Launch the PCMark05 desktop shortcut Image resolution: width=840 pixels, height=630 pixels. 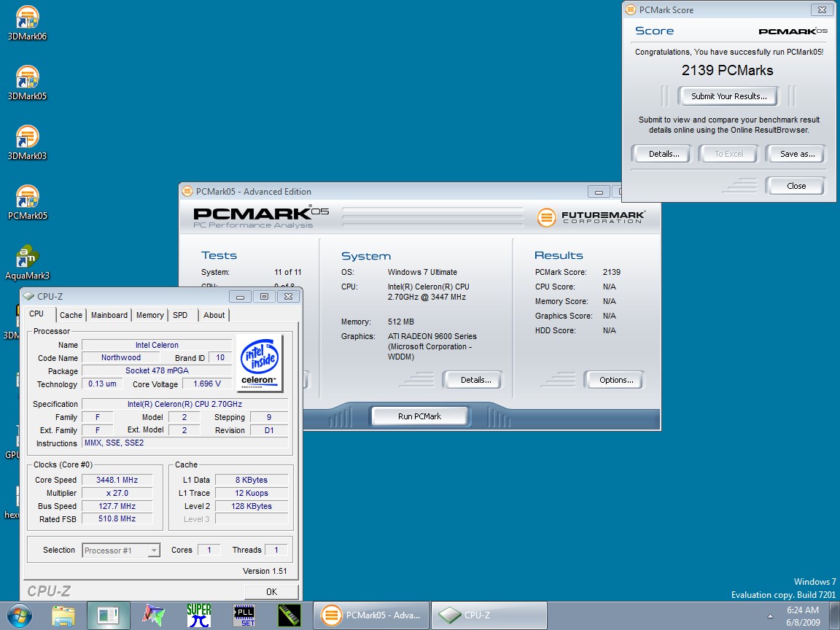[27, 203]
